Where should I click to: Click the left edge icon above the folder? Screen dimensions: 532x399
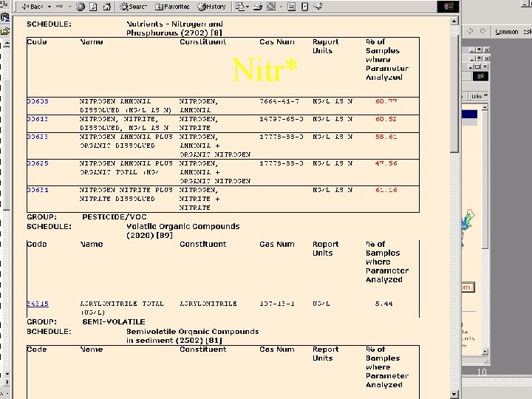4,17
